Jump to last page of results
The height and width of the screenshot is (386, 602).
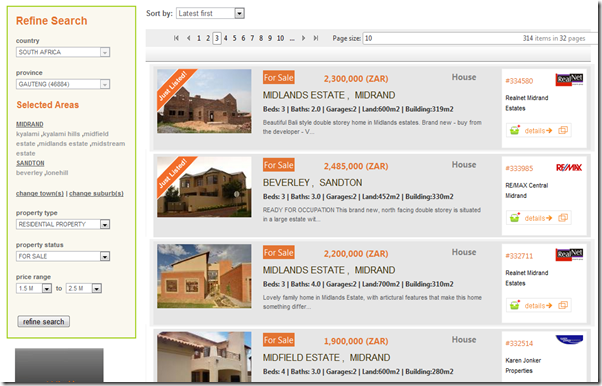[316, 38]
